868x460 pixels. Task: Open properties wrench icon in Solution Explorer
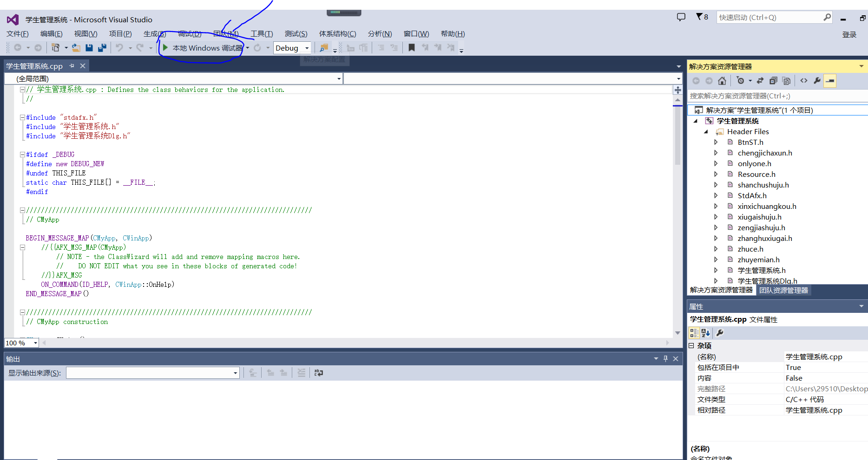(817, 81)
